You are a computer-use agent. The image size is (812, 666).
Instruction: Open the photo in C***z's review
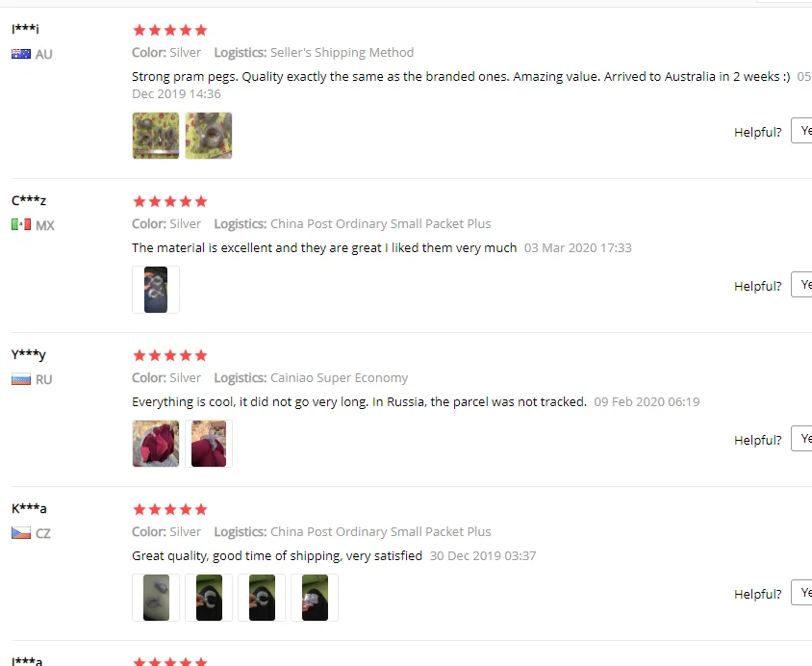coord(156,290)
